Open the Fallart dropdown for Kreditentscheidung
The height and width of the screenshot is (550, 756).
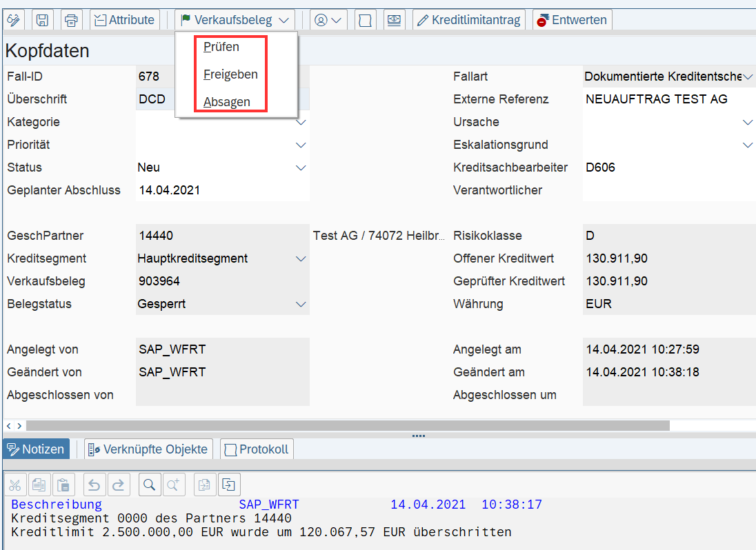[x=748, y=77]
